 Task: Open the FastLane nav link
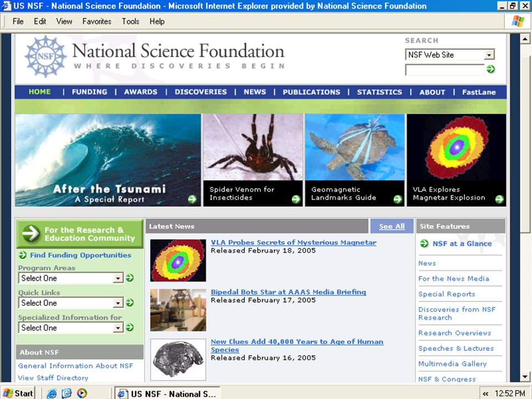479,92
